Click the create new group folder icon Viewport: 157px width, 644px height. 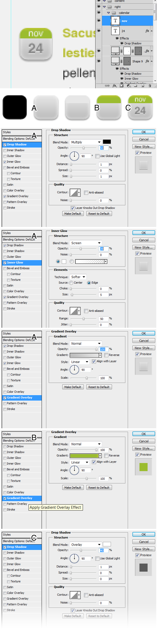click(x=136, y=86)
